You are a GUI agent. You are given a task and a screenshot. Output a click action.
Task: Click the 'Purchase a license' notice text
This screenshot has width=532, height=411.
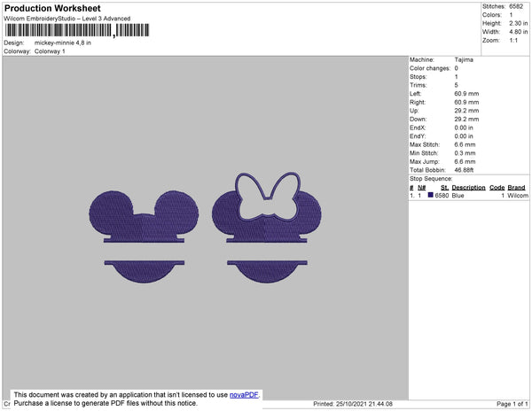pyautogui.click(x=106, y=403)
